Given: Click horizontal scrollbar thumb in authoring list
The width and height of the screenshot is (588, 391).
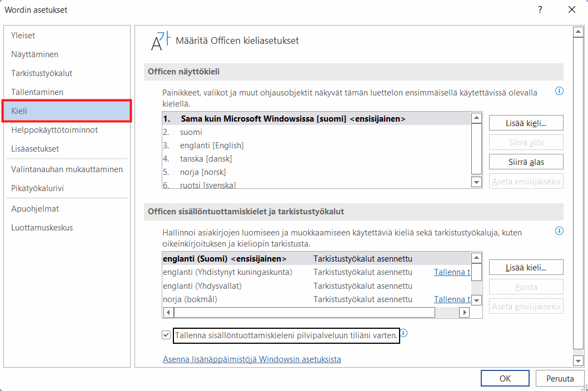Looking at the screenshot, I should [305, 312].
